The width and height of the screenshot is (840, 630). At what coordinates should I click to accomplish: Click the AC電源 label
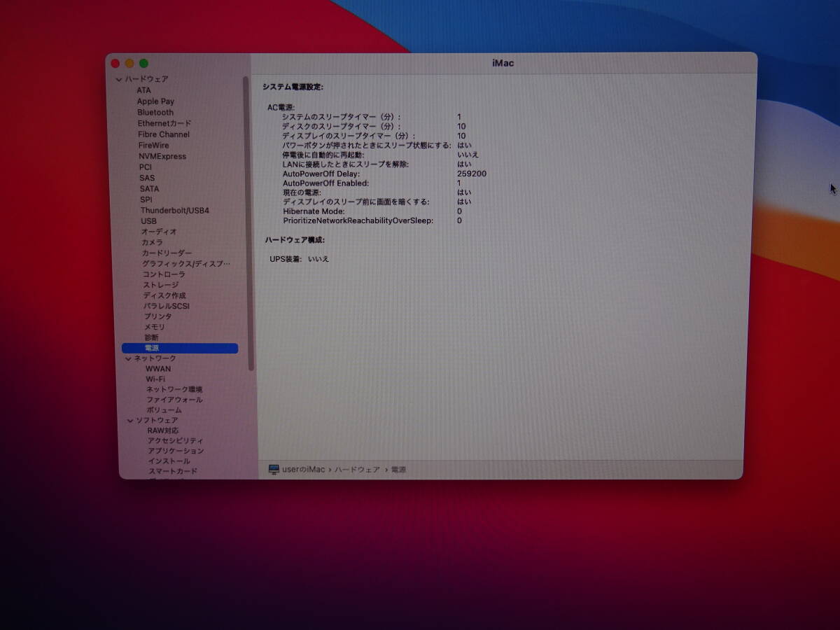pos(281,107)
